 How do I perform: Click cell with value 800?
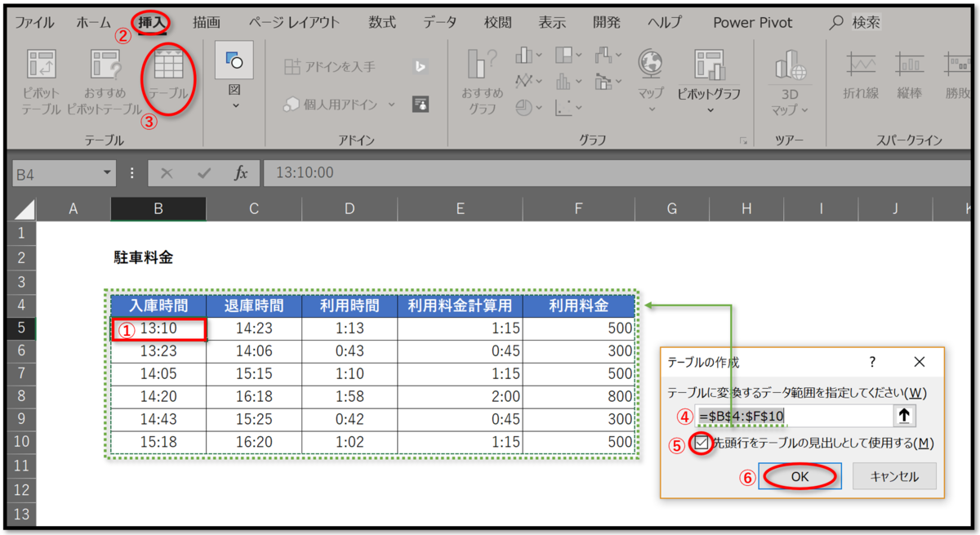[579, 396]
